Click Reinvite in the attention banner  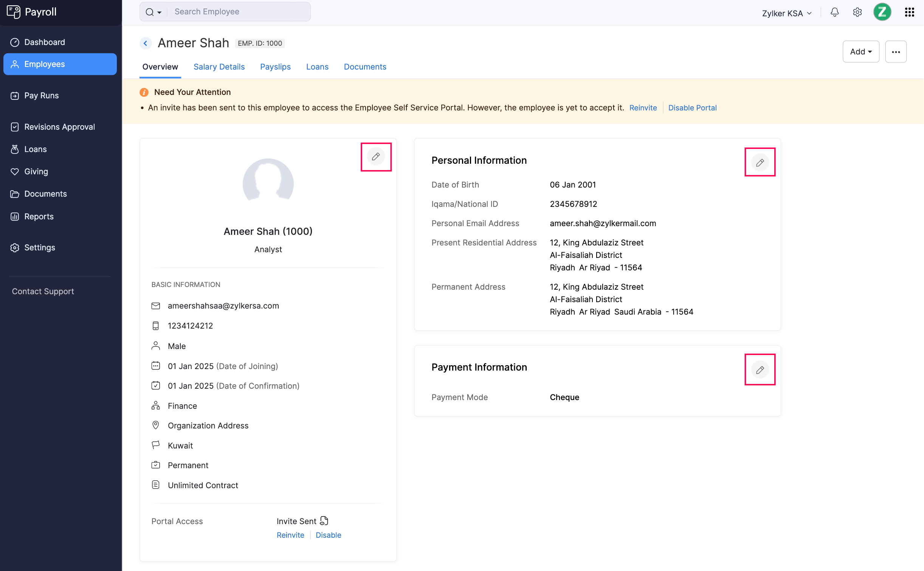click(643, 108)
